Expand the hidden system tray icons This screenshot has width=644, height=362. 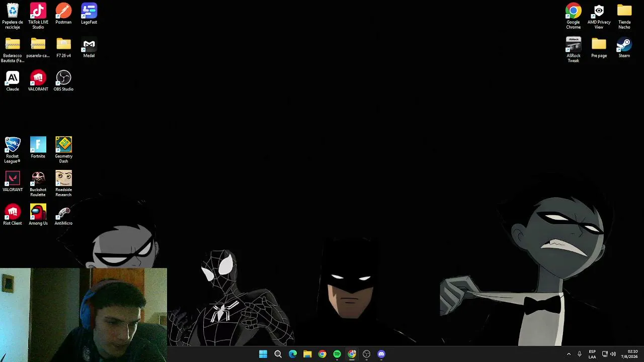point(569,354)
